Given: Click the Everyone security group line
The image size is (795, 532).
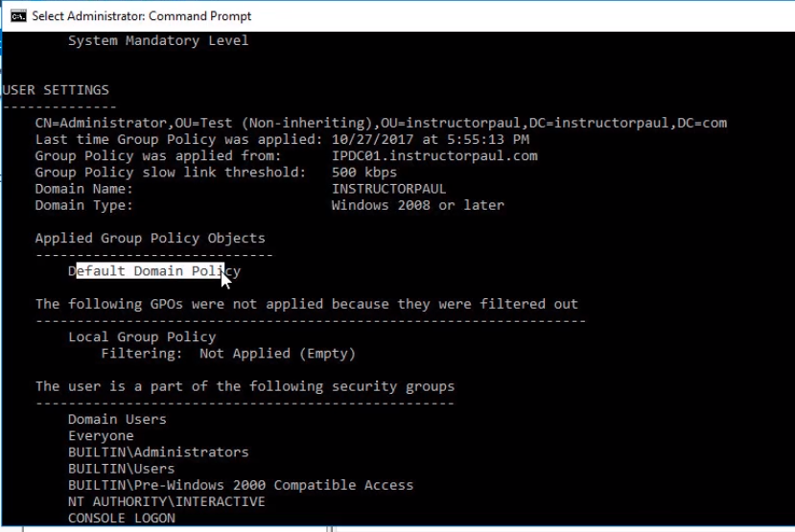Looking at the screenshot, I should coord(101,436).
